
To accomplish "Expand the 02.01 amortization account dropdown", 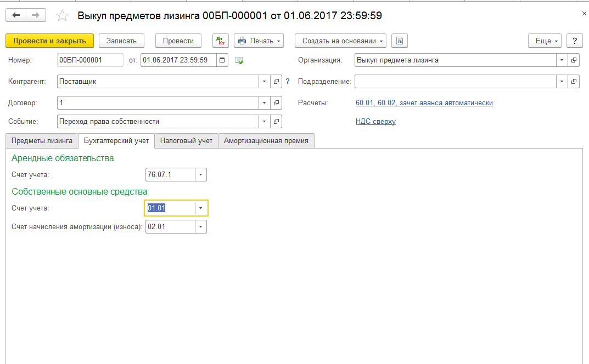I will point(201,227).
